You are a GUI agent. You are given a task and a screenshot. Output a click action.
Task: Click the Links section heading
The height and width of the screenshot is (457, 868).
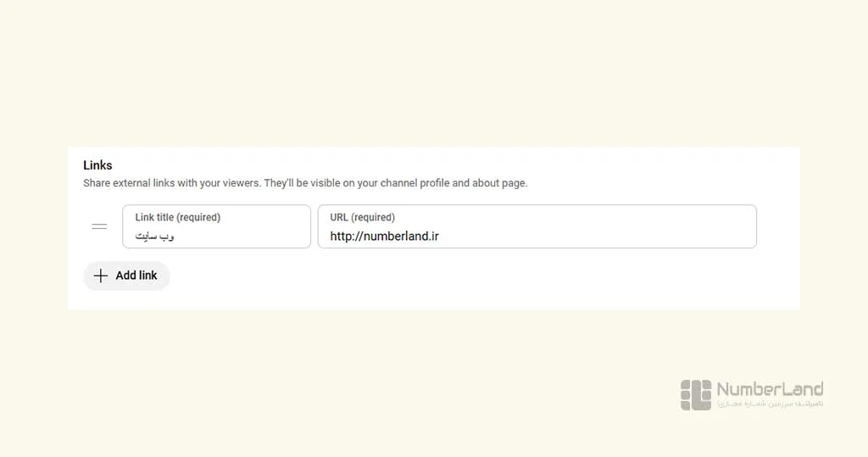(x=97, y=165)
